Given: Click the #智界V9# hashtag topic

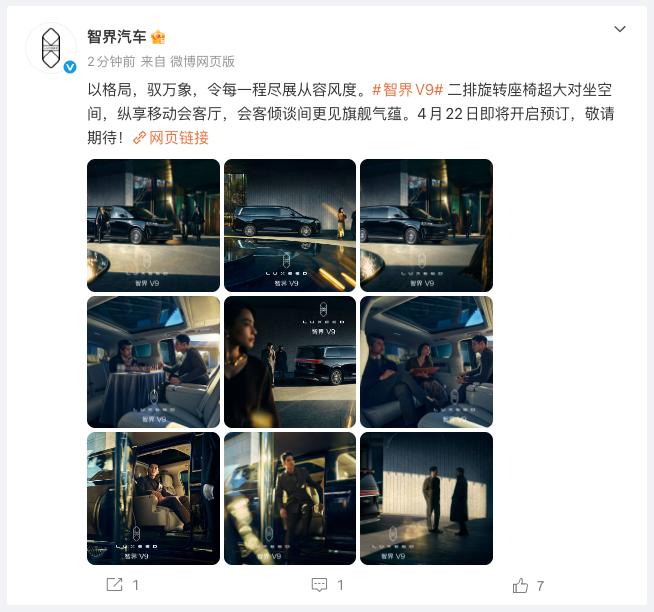Looking at the screenshot, I should pos(407,90).
